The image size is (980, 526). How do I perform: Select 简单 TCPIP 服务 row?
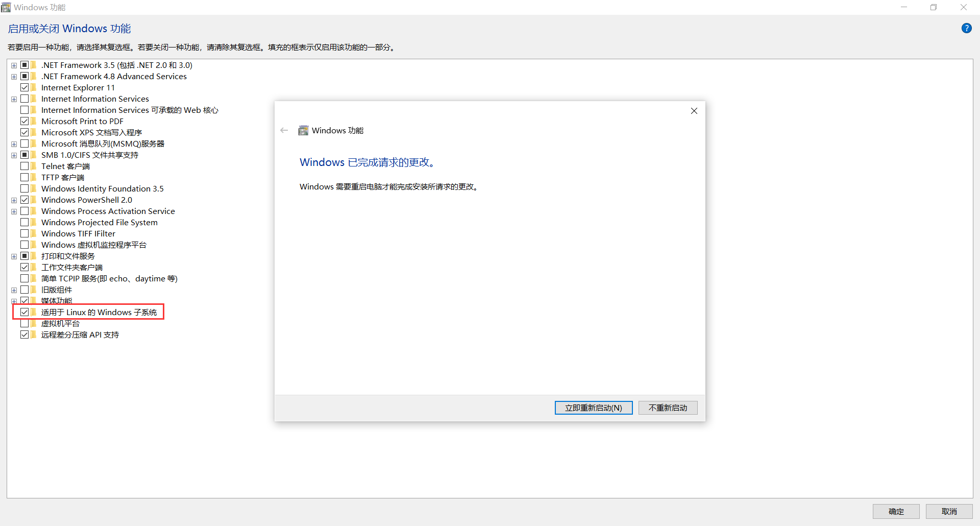109,278
